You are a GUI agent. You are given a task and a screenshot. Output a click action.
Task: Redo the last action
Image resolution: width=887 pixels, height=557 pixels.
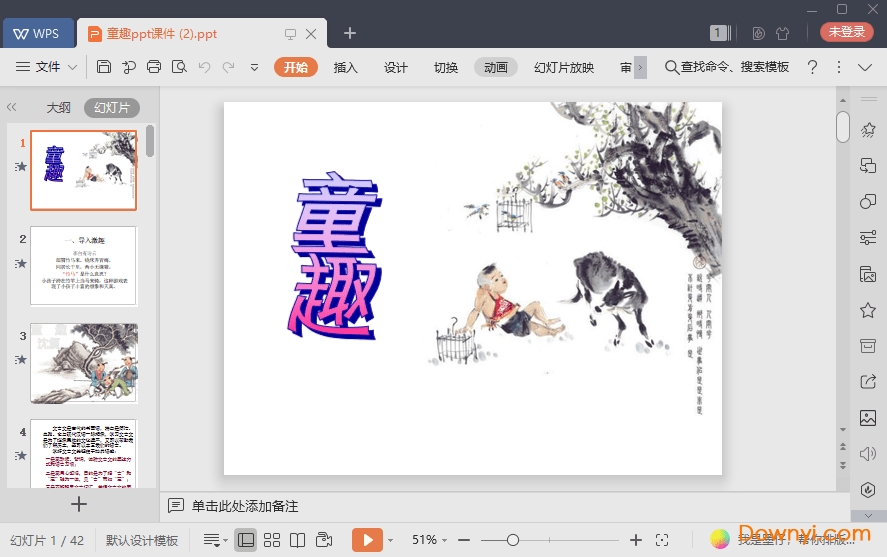pos(229,67)
